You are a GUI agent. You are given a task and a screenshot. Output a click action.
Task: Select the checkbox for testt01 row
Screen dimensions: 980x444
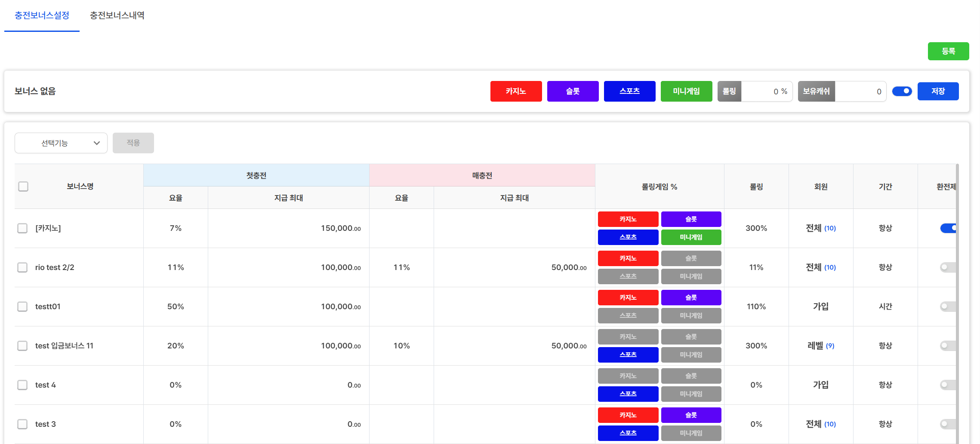point(22,307)
